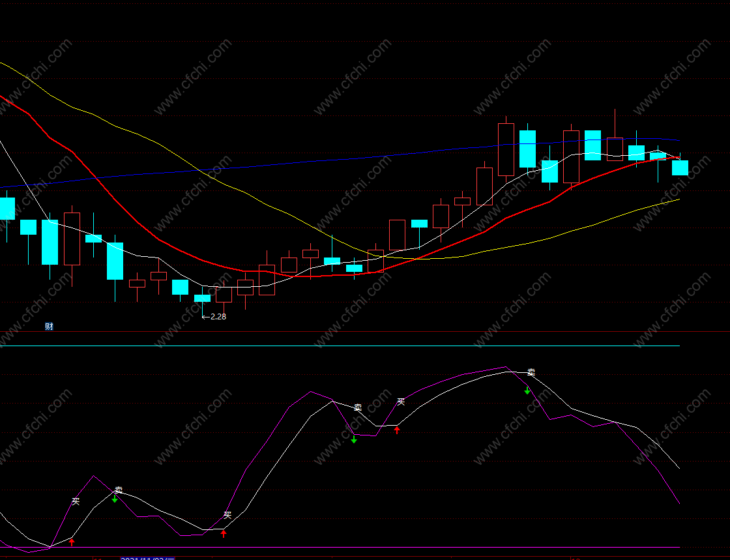Screen dimensions: 730x560
Task: Click red up arrow below rightmost 买 label
Action: coord(397,430)
